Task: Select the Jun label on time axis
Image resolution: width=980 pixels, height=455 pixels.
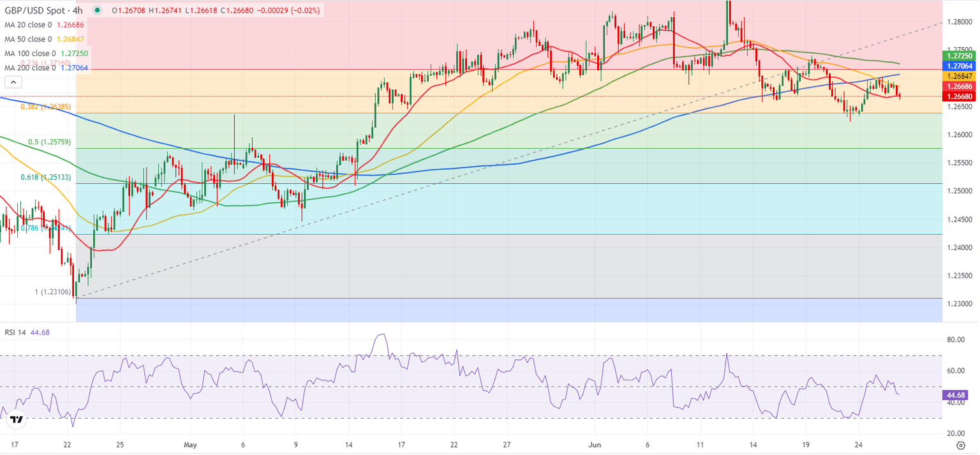Action: [x=595, y=445]
